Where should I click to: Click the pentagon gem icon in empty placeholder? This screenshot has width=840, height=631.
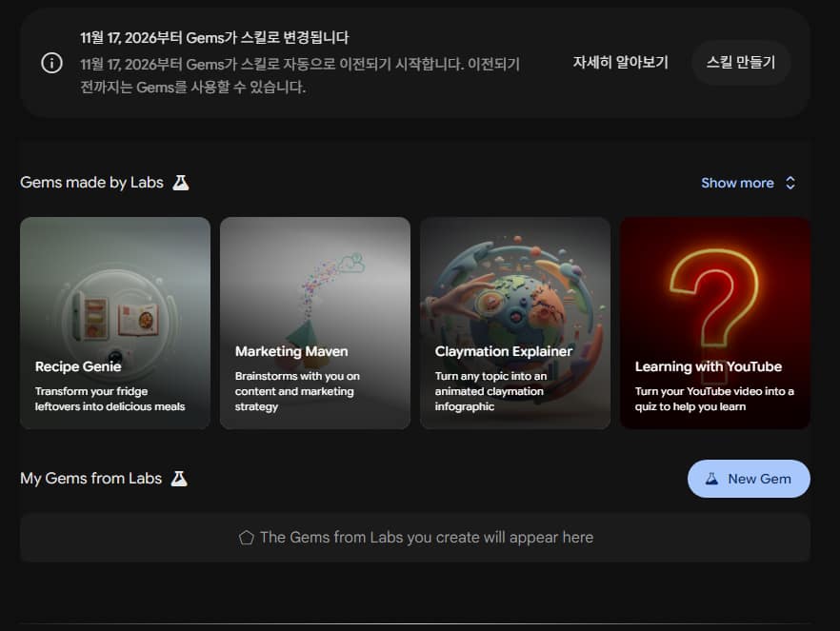(247, 538)
